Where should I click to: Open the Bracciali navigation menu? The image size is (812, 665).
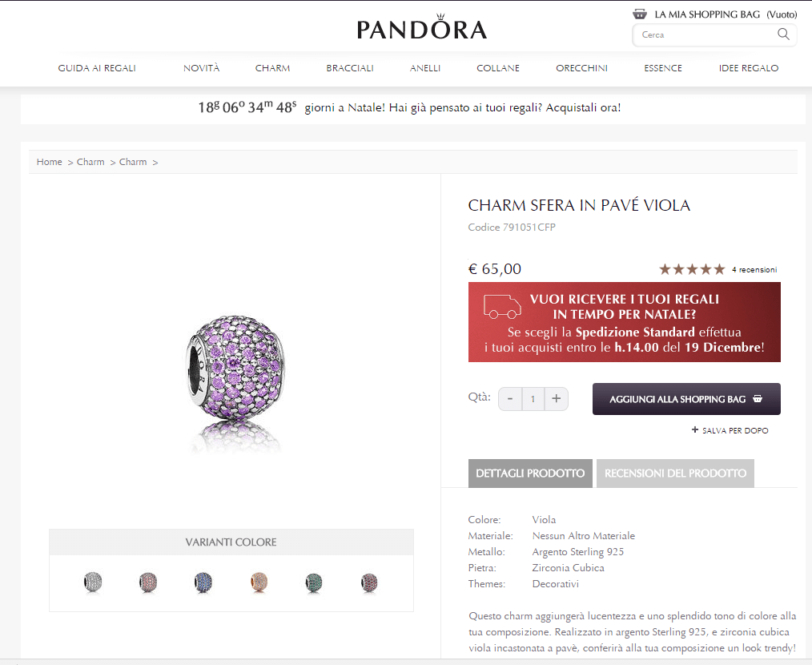[350, 68]
